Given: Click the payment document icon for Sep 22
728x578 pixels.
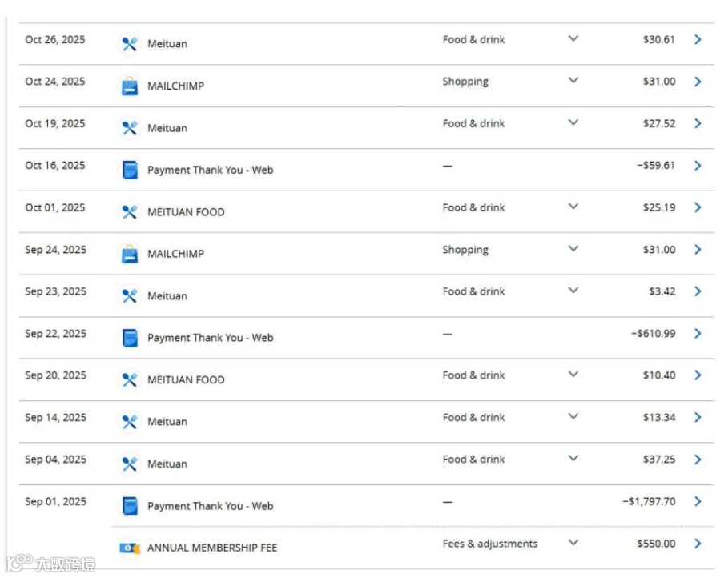Looking at the screenshot, I should [x=130, y=338].
